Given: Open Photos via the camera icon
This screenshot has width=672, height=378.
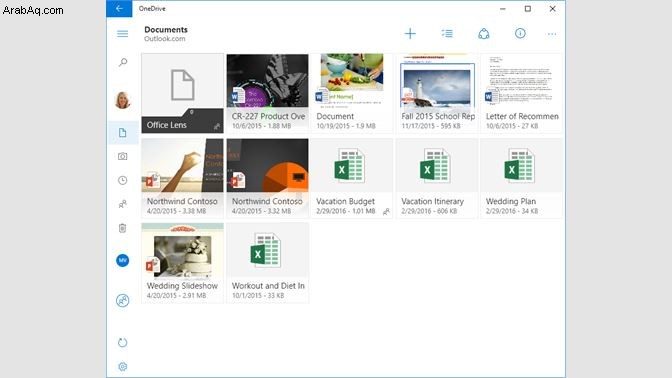Looking at the screenshot, I should pos(123,156).
